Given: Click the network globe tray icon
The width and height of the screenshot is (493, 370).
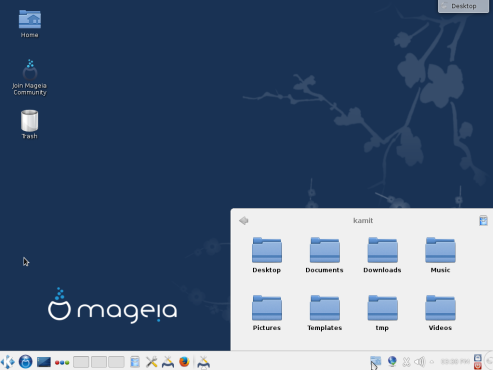Looking at the screenshot, I should coord(392,361).
